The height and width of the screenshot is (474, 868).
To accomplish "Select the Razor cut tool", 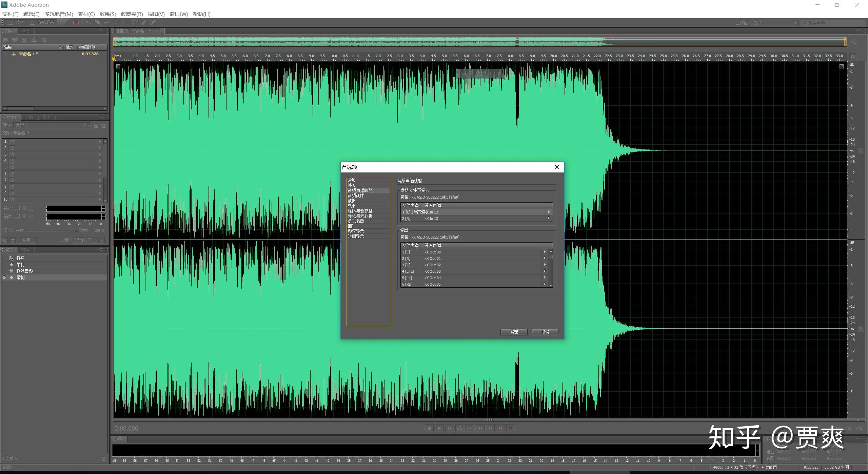I will tap(98, 22).
